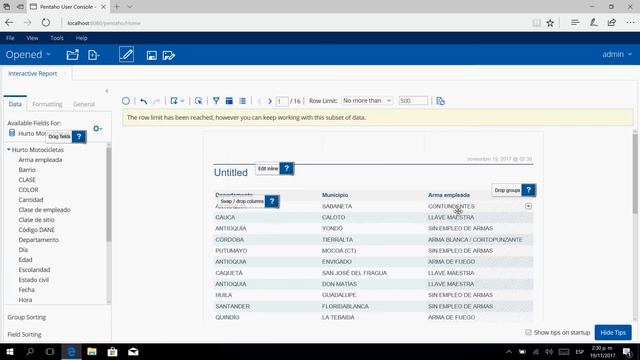Open the Help menu
Image resolution: width=640 pixels, height=360 pixels.
81,38
